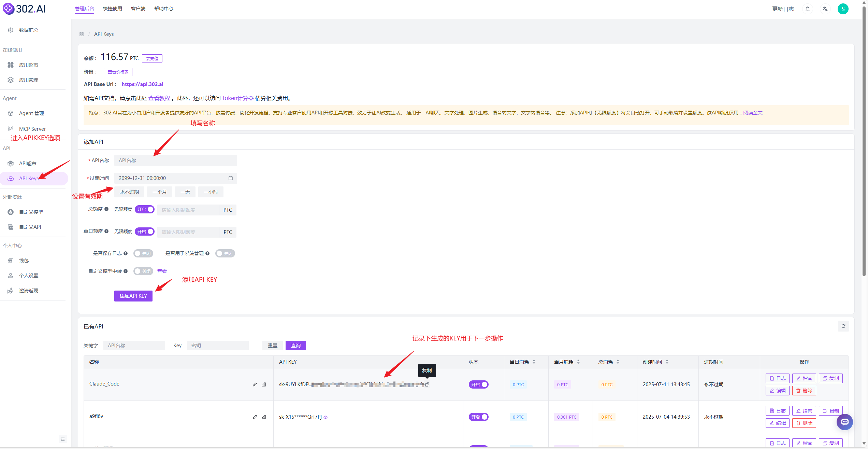Delete the Claude_Code API key
Viewport: 868px width, 449px height.
click(804, 391)
